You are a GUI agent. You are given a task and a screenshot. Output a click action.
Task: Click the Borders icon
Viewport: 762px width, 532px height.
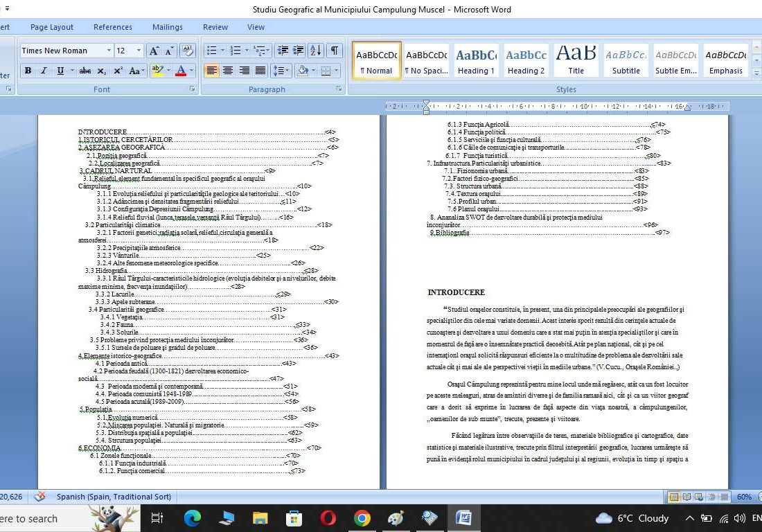[x=326, y=71]
